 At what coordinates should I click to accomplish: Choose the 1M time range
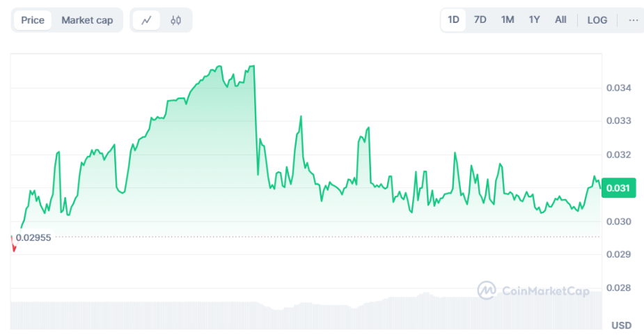(507, 20)
